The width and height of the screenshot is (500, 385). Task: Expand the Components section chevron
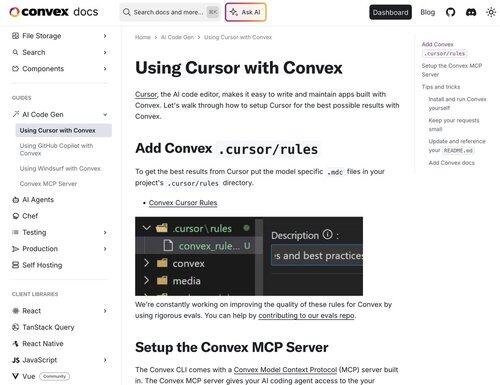(105, 69)
